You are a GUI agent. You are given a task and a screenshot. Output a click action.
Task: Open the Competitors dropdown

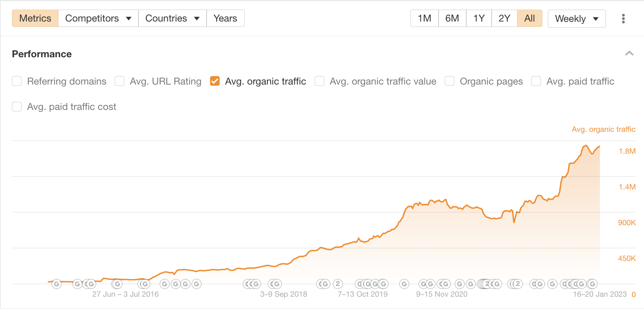point(98,18)
